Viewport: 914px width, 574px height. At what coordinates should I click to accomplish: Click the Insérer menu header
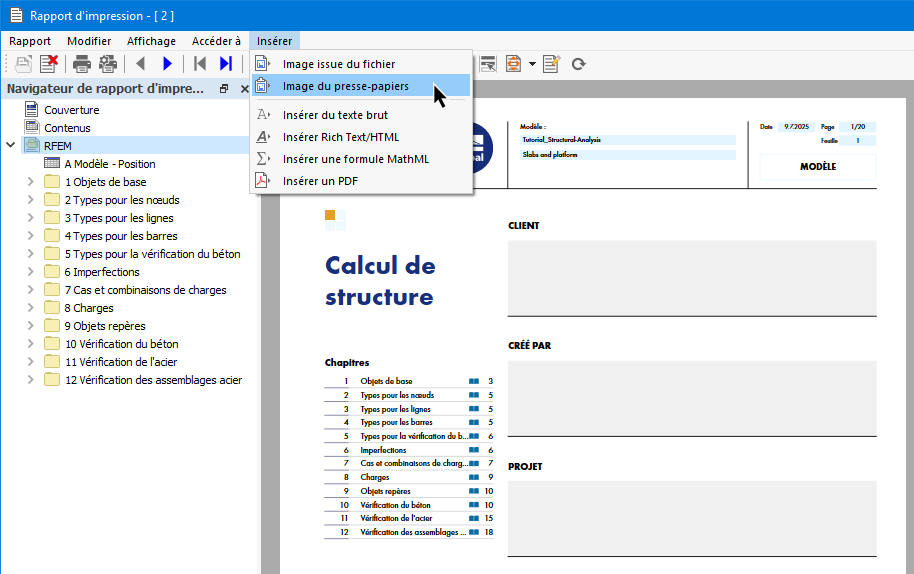pyautogui.click(x=275, y=41)
